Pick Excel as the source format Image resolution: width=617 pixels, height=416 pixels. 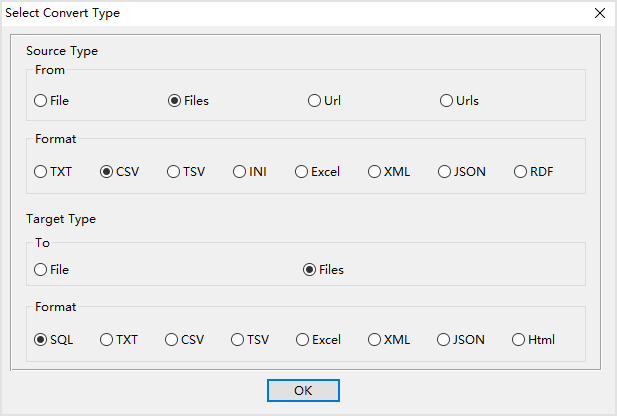click(x=301, y=171)
